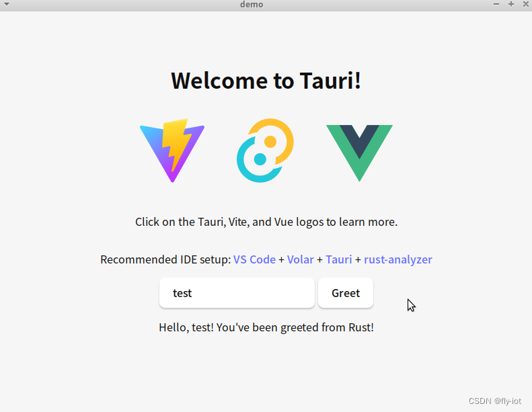Click the Vite lightning bolt logo
The height and width of the screenshot is (412, 532).
tap(172, 151)
